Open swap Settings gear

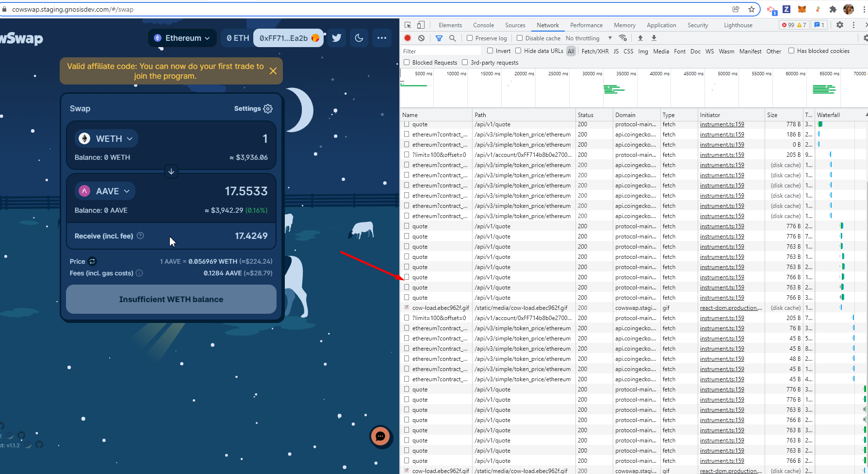268,108
